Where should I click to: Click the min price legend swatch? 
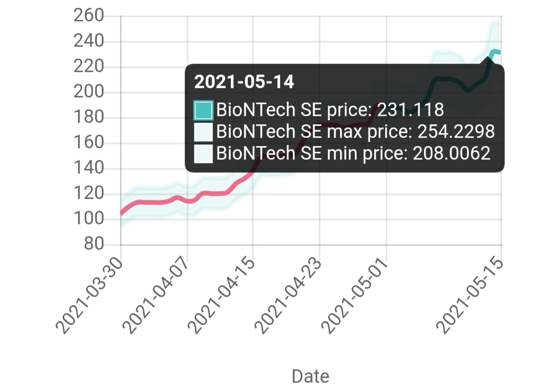[203, 153]
